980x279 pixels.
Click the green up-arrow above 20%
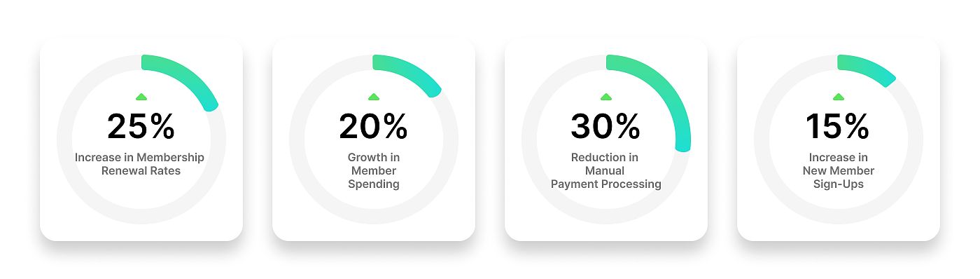click(374, 97)
